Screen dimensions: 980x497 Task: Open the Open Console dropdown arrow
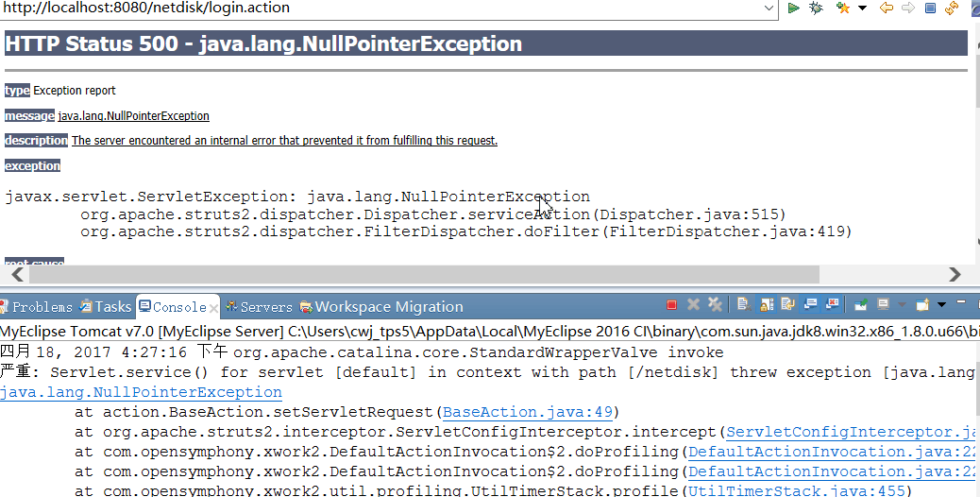[941, 305]
